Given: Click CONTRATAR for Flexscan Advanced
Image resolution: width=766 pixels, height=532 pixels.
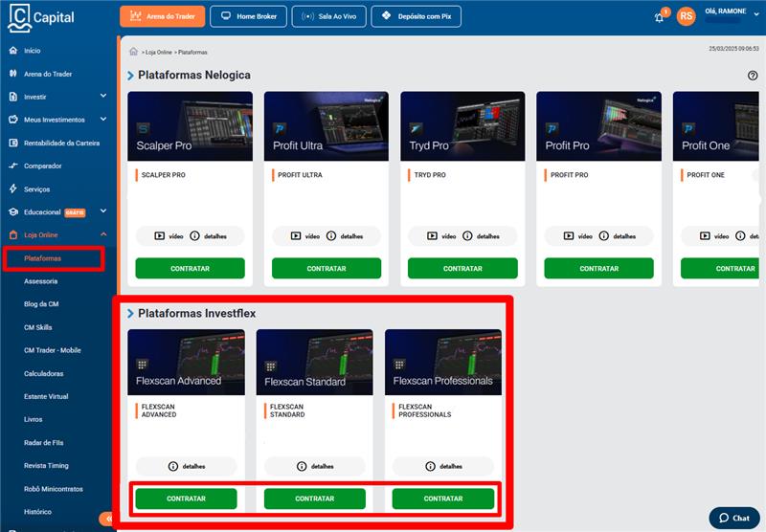Looking at the screenshot, I should coord(186,499).
